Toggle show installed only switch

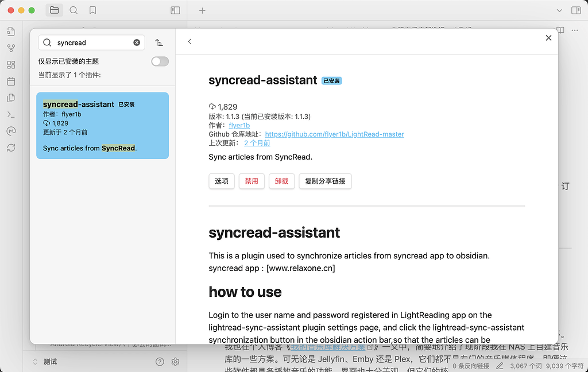tap(160, 61)
